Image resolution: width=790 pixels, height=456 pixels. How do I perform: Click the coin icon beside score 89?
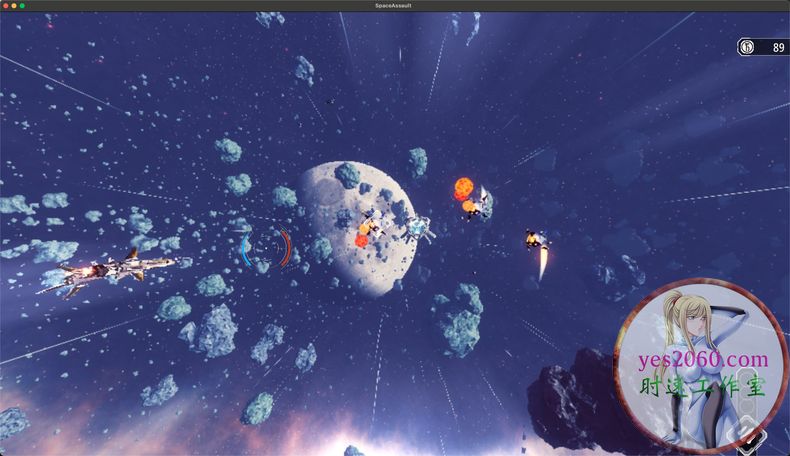coord(745,47)
